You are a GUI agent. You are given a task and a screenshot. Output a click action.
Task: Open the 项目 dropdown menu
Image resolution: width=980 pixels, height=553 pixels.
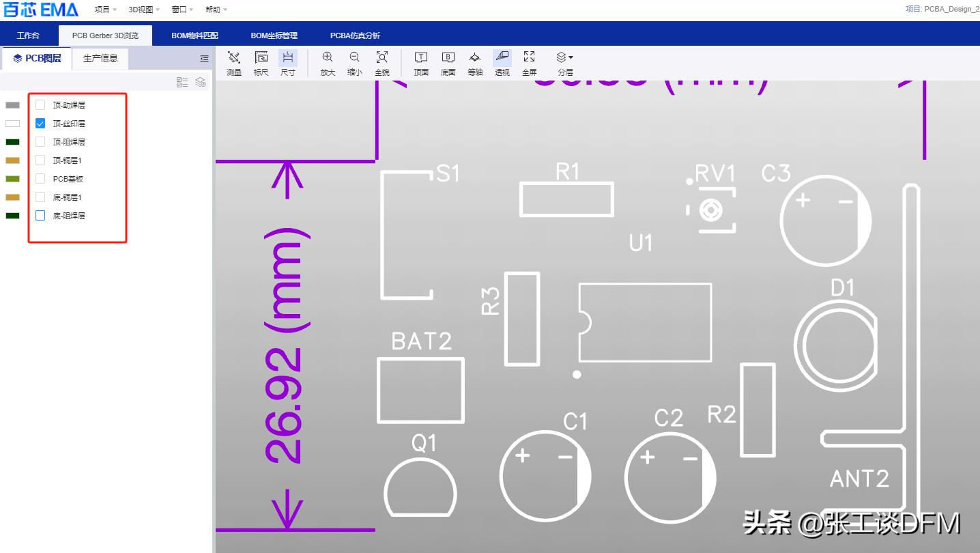point(105,10)
